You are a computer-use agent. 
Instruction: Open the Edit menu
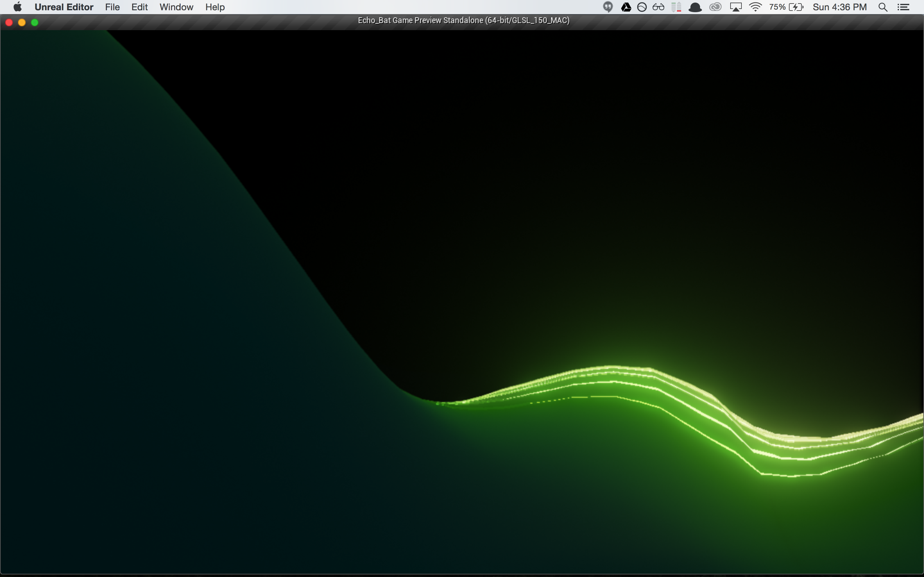(x=139, y=7)
